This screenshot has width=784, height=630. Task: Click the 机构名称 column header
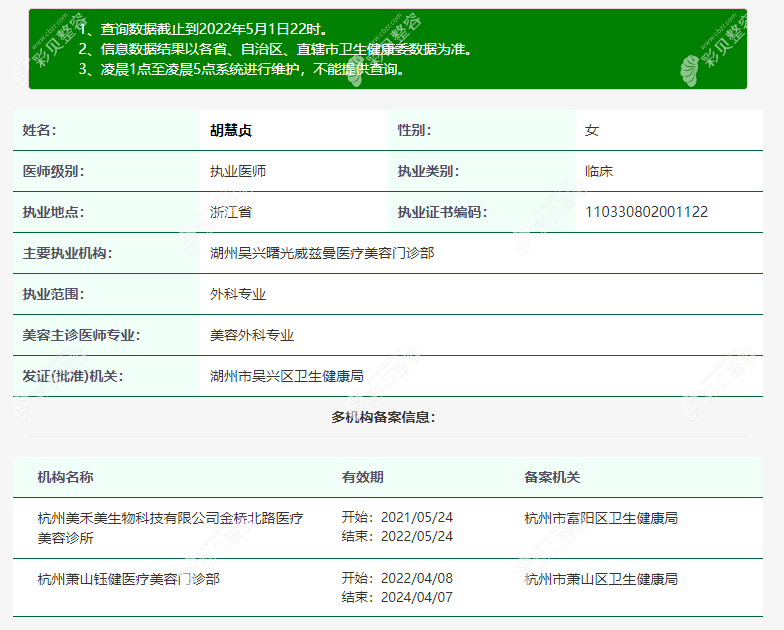tap(66, 478)
